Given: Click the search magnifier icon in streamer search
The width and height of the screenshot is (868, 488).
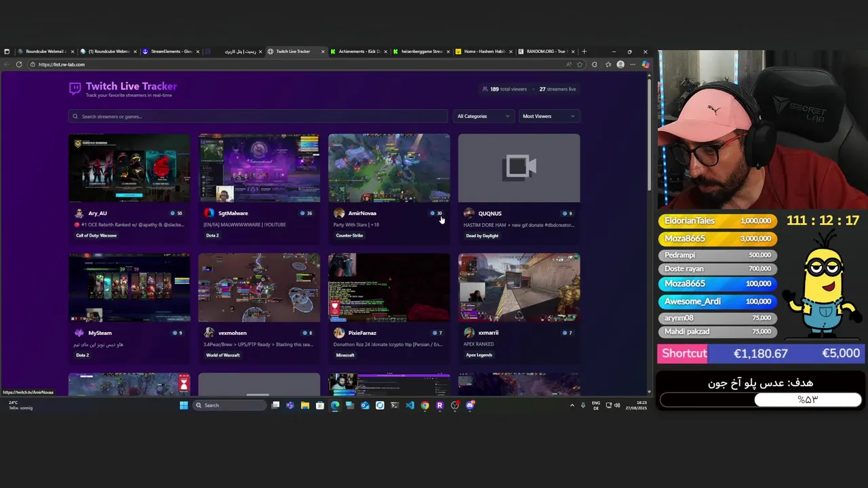Looking at the screenshot, I should (75, 117).
